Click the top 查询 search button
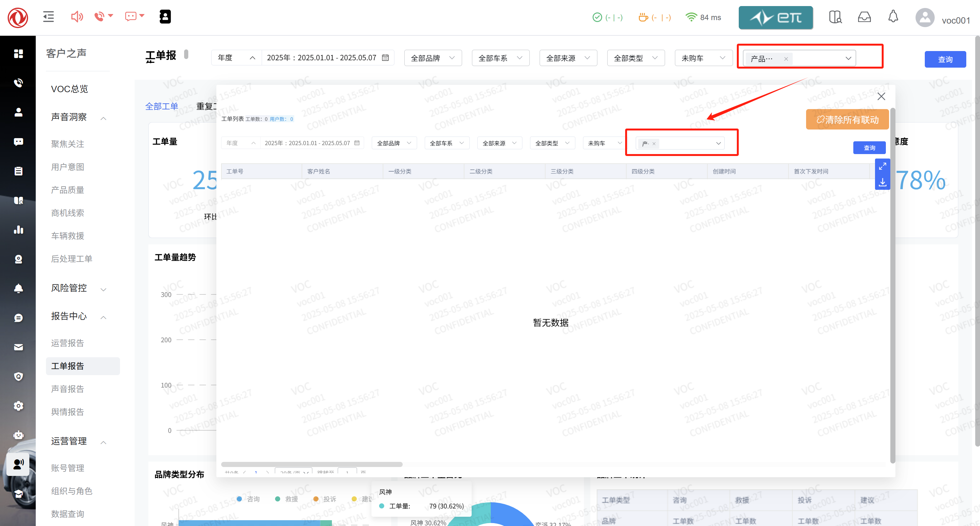Screen dimensions: 980x526 point(945,59)
